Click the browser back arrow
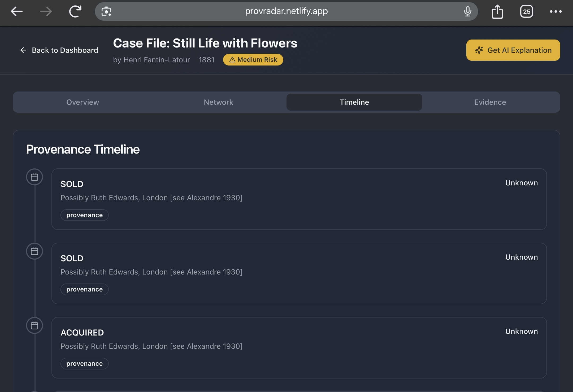The height and width of the screenshot is (392, 573). tap(17, 11)
